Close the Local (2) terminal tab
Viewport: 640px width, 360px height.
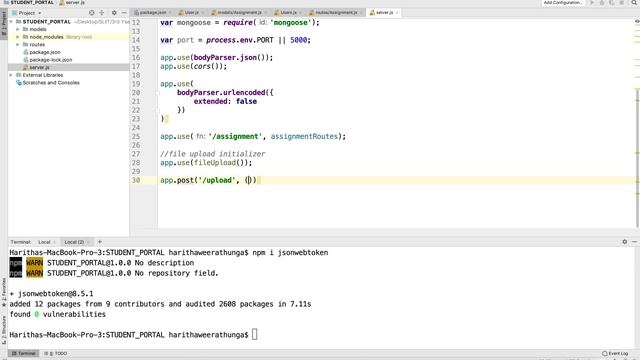(88, 242)
